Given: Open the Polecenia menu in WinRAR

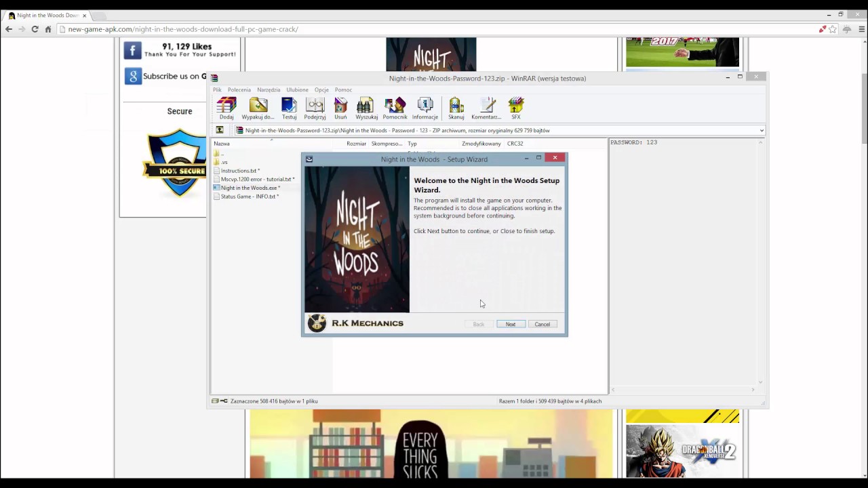Looking at the screenshot, I should point(239,89).
